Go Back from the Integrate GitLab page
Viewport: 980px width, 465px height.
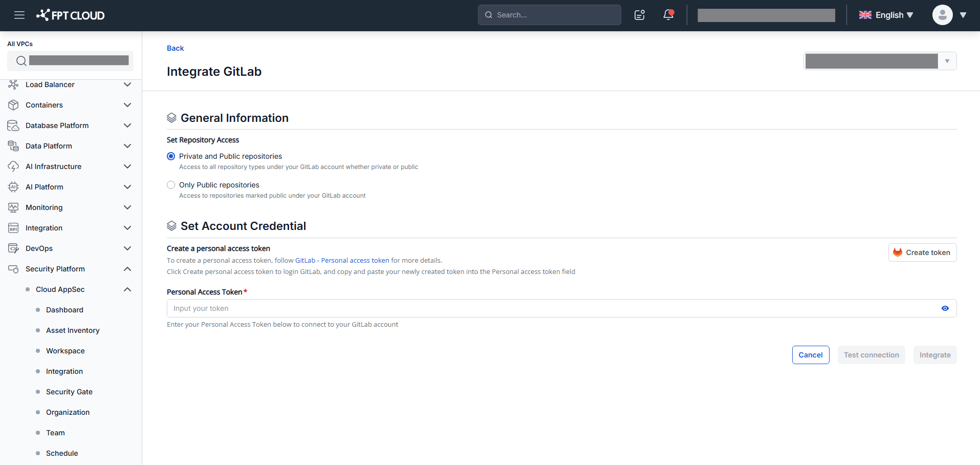(175, 48)
